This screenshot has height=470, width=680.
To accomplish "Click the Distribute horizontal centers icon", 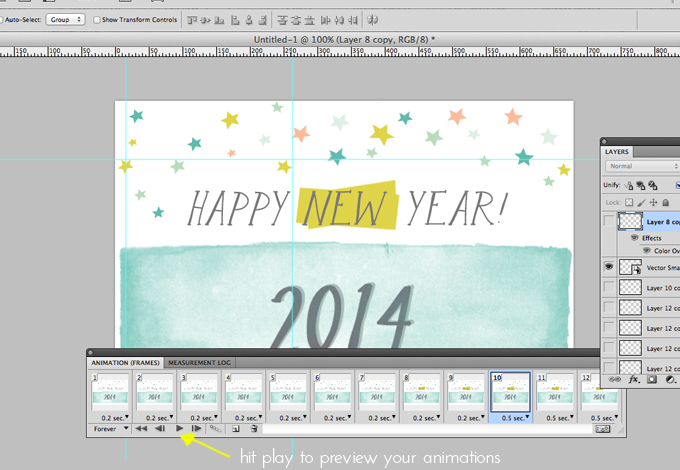I will [x=340, y=20].
